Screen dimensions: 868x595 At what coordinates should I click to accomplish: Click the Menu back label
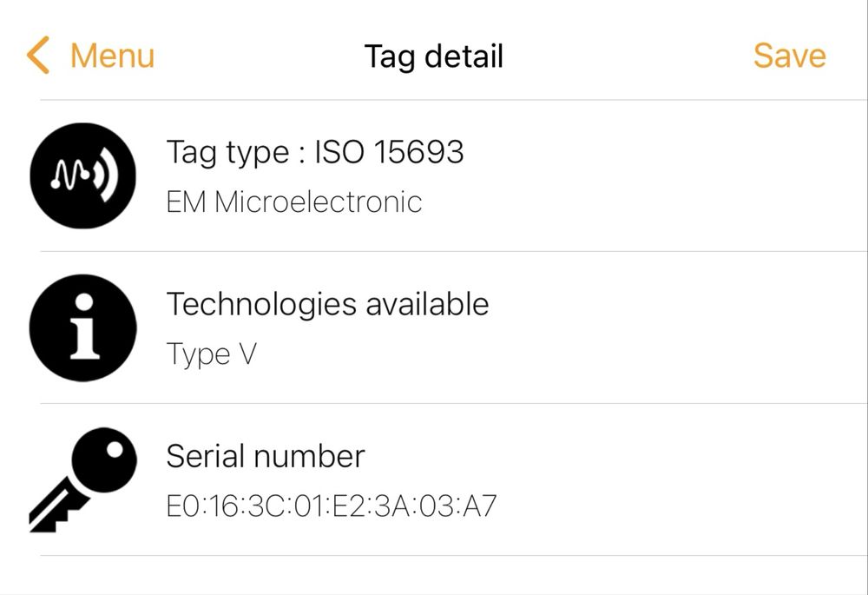click(x=112, y=56)
